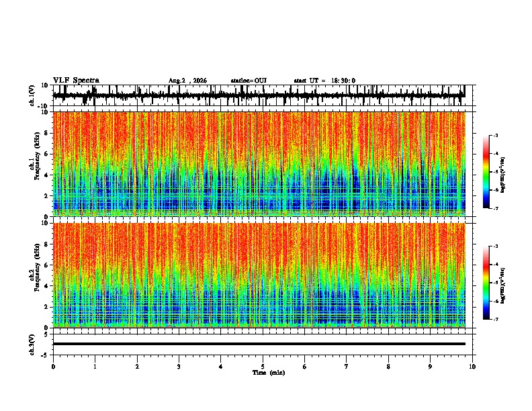Image resolution: width=532 pixels, height=411 pixels.
Task: Click the time axis tick label "6"
Action: (305, 367)
